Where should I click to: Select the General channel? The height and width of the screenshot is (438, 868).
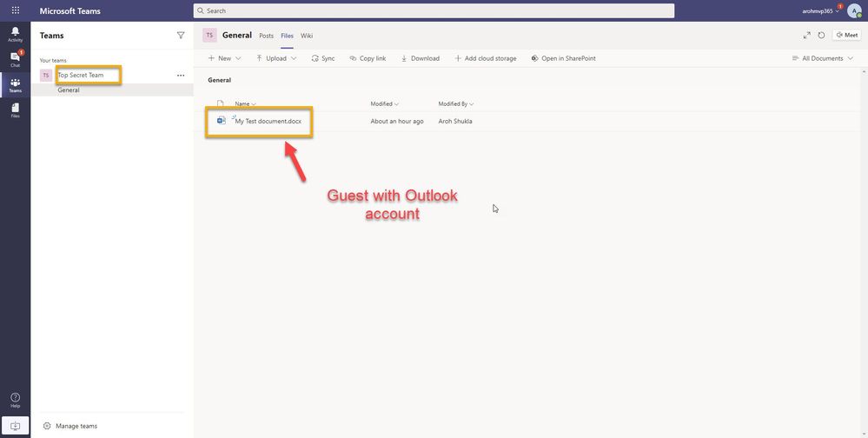click(x=112, y=90)
